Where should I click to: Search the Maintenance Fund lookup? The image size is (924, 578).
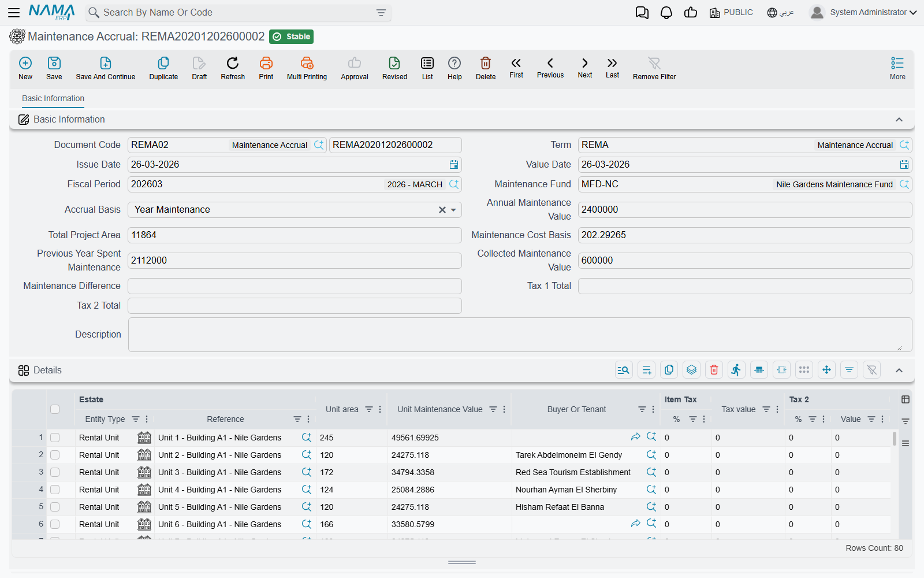coord(904,184)
